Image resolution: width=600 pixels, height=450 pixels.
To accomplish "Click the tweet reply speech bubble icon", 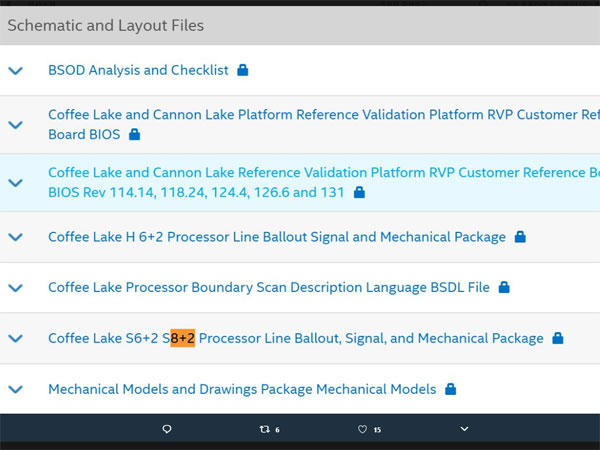I will point(167,429).
